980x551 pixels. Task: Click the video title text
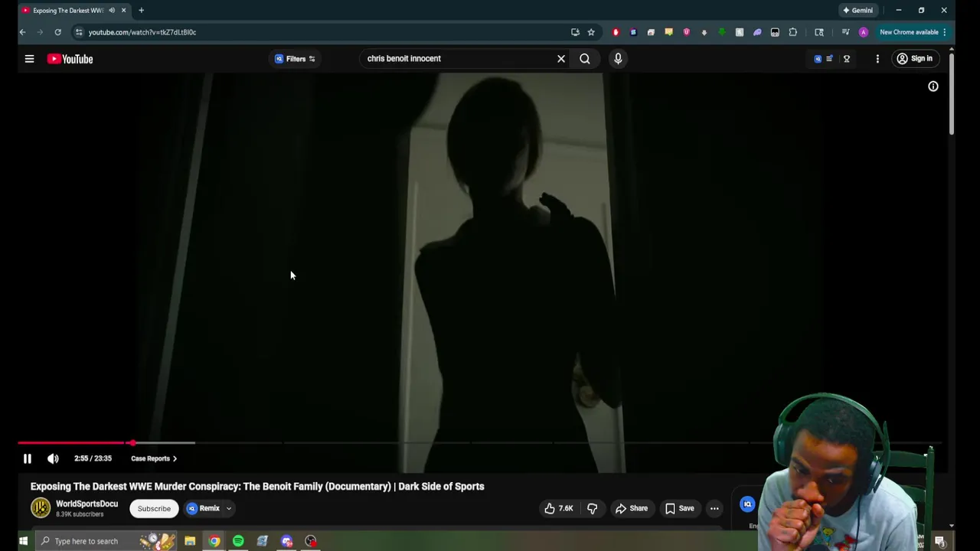pyautogui.click(x=257, y=486)
